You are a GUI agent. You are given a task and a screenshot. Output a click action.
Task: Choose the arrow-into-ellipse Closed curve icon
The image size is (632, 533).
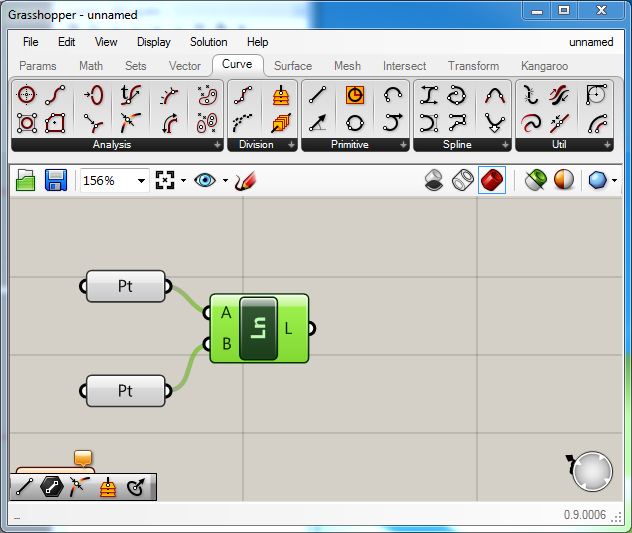(94, 95)
